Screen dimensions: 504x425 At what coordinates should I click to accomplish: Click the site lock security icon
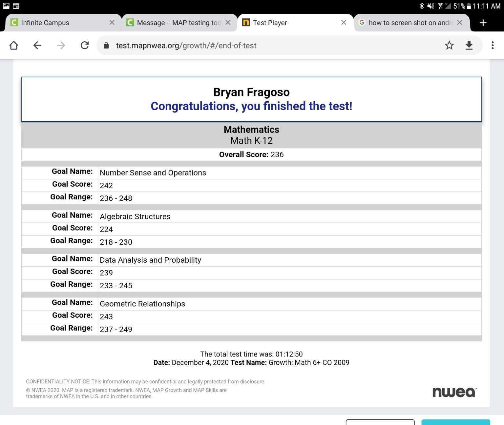click(x=106, y=45)
